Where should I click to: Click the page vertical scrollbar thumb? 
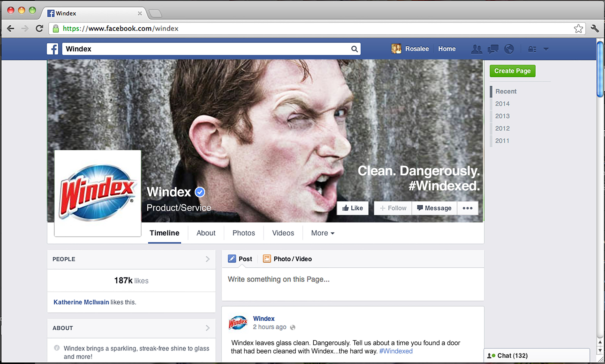tap(600, 69)
